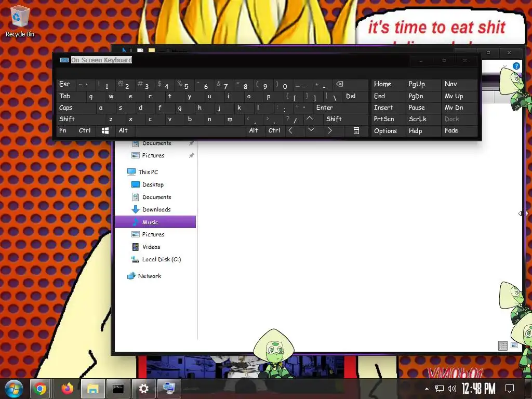Click the spacebar key

click(x=190, y=130)
